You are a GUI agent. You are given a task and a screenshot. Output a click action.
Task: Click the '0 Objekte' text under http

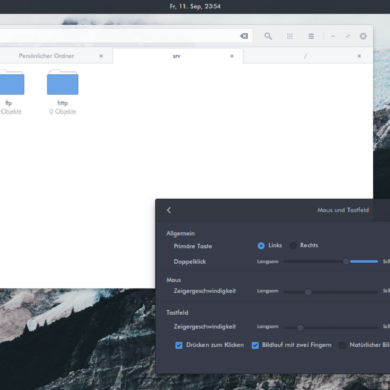63,112
